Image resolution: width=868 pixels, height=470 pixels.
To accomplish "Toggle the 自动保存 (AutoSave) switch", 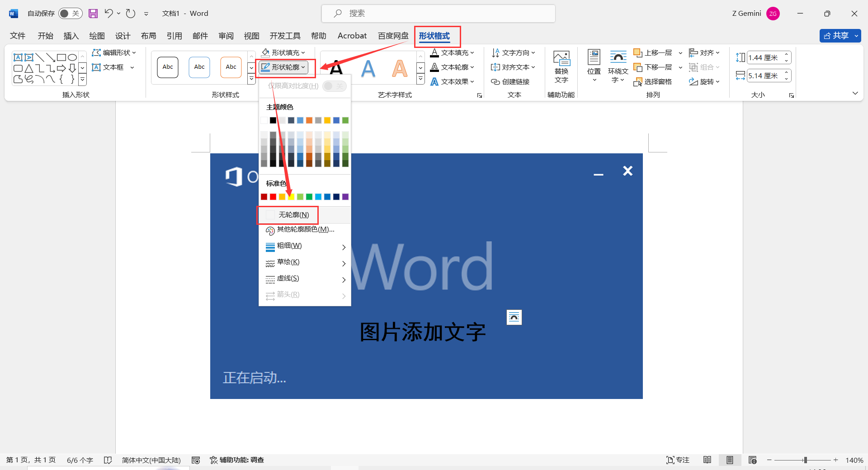I will click(x=70, y=13).
